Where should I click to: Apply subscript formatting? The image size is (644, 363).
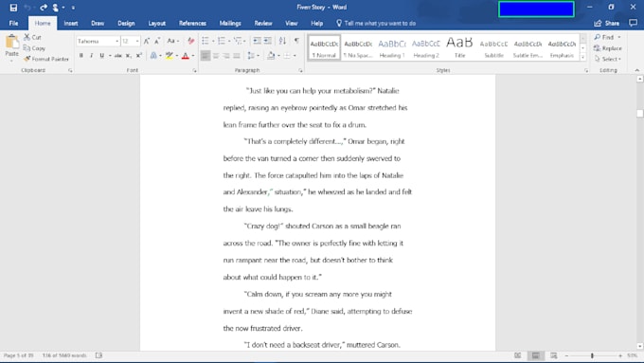click(x=129, y=56)
